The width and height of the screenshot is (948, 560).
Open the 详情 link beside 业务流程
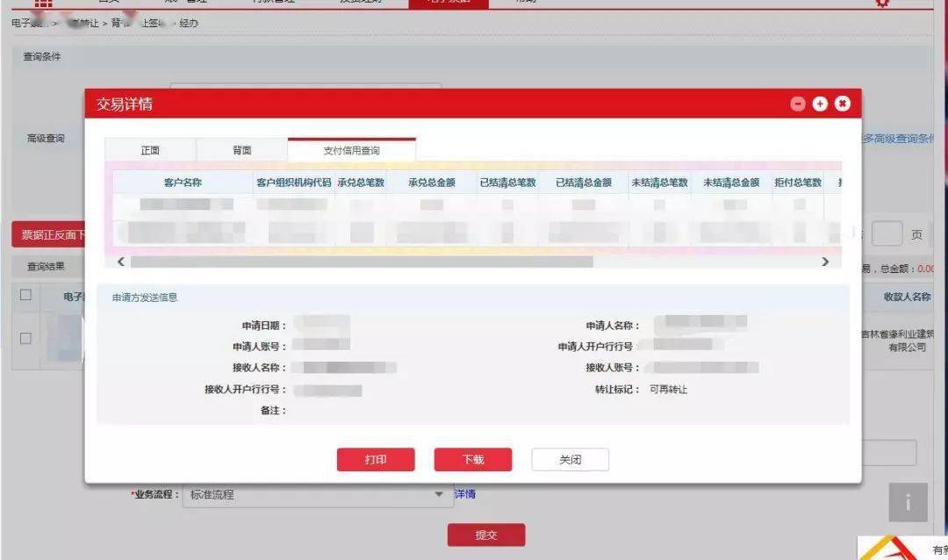(x=465, y=494)
